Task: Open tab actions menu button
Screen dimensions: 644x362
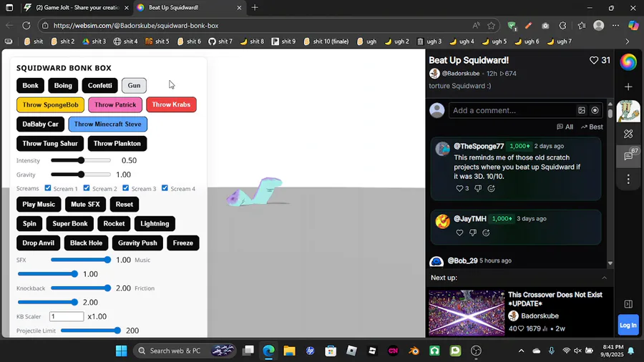Action: (9, 7)
